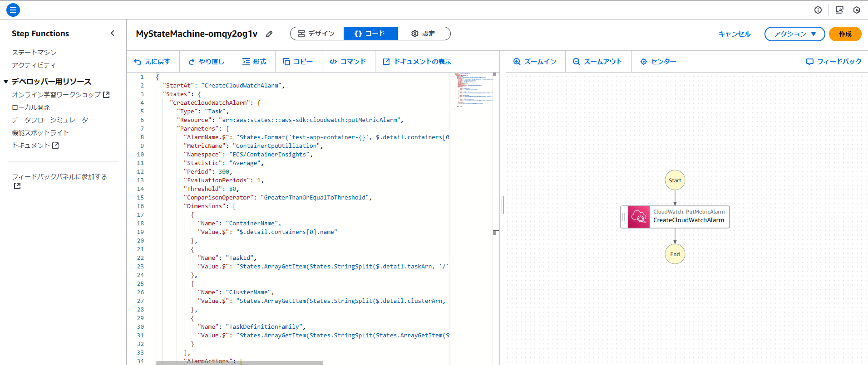The width and height of the screenshot is (868, 365).
Task: Click the "Period": 300 line
Action: click(x=208, y=172)
